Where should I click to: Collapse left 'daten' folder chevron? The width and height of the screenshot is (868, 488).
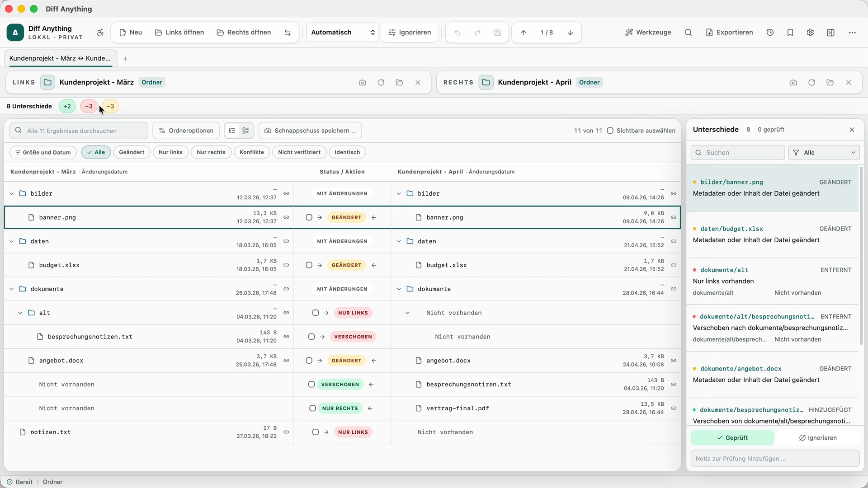(12, 241)
